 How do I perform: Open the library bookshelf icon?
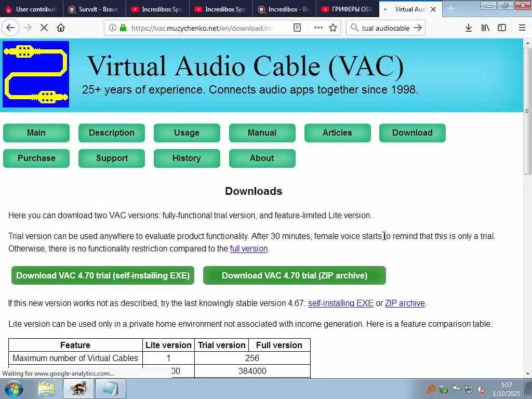click(485, 28)
